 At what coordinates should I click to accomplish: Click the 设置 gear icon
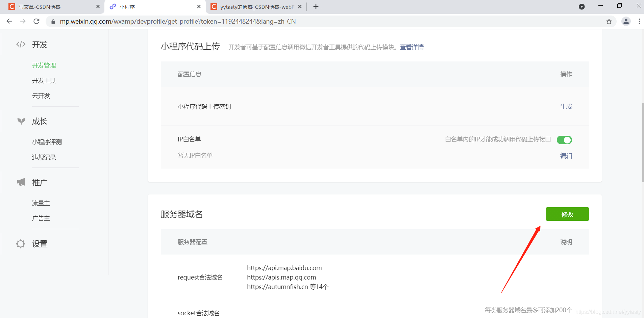(21, 244)
